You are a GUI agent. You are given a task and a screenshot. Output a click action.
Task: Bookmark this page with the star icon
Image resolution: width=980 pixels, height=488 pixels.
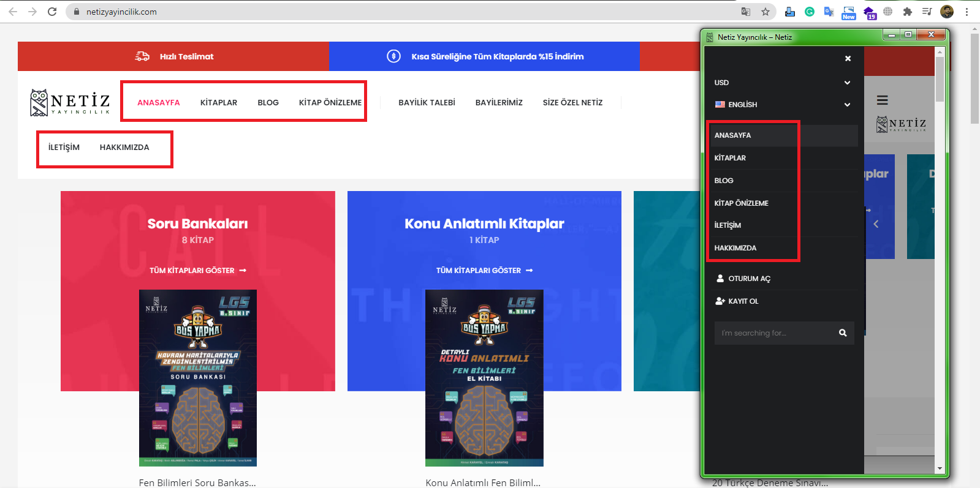765,12
